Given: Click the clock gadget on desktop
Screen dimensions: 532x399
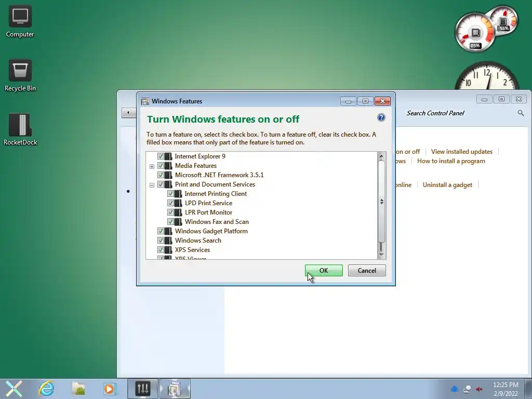Looking at the screenshot, I should pyautogui.click(x=487, y=77).
